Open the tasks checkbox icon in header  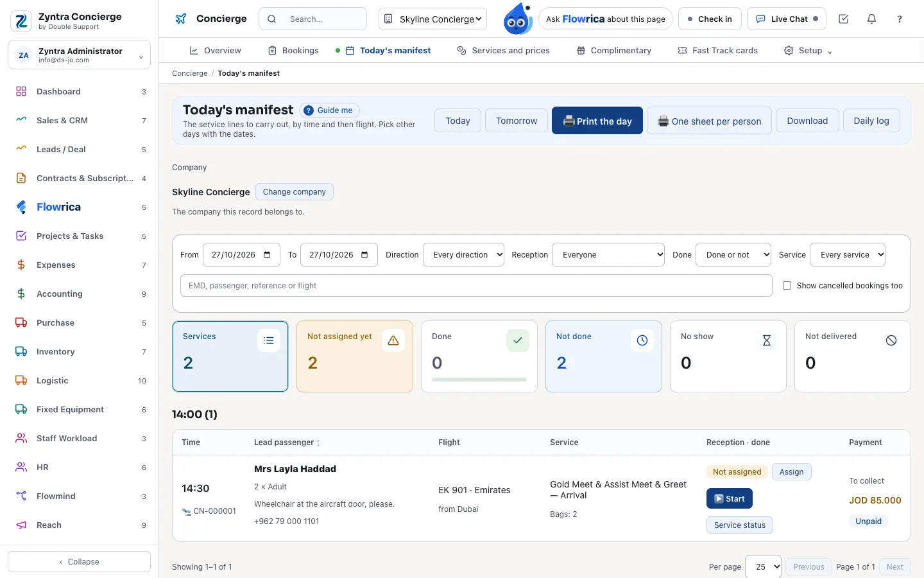[844, 19]
